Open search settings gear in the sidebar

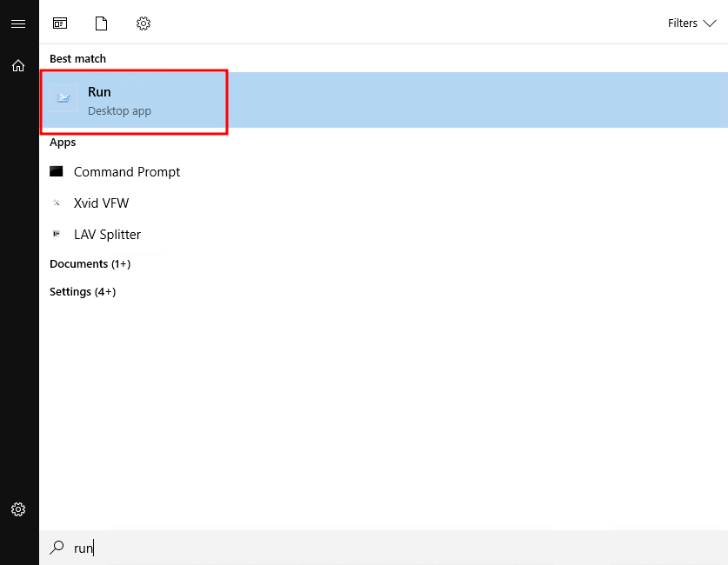coord(18,509)
